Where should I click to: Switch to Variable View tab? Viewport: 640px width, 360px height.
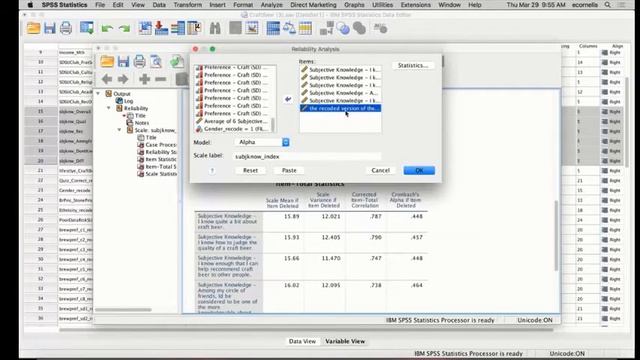coord(345,341)
